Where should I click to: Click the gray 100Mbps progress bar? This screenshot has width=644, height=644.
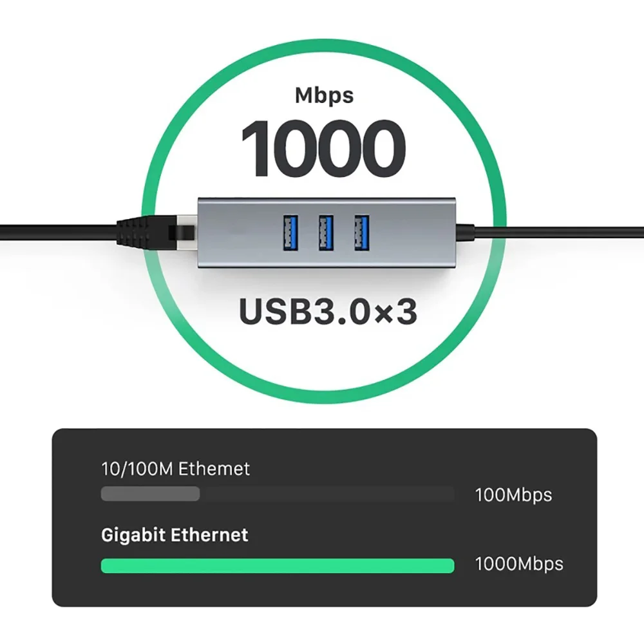150,494
